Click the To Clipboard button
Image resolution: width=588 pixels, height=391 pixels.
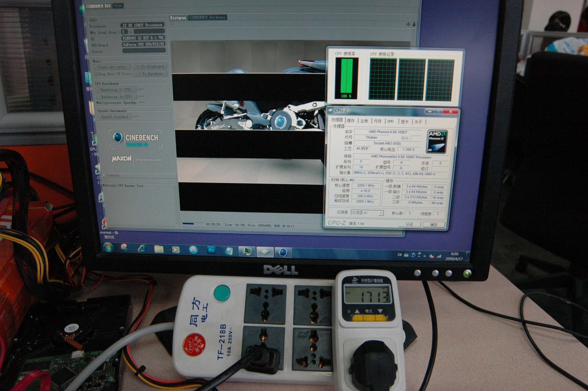pos(150,67)
